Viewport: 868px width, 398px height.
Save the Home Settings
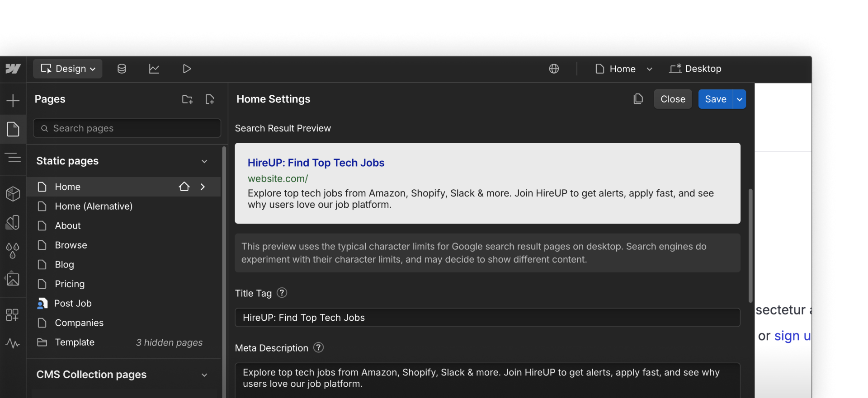click(716, 99)
